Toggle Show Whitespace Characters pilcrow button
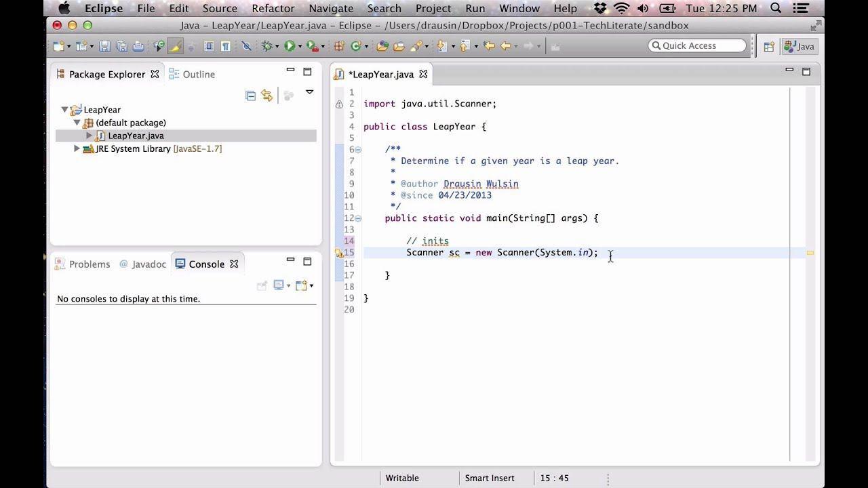 click(x=226, y=46)
